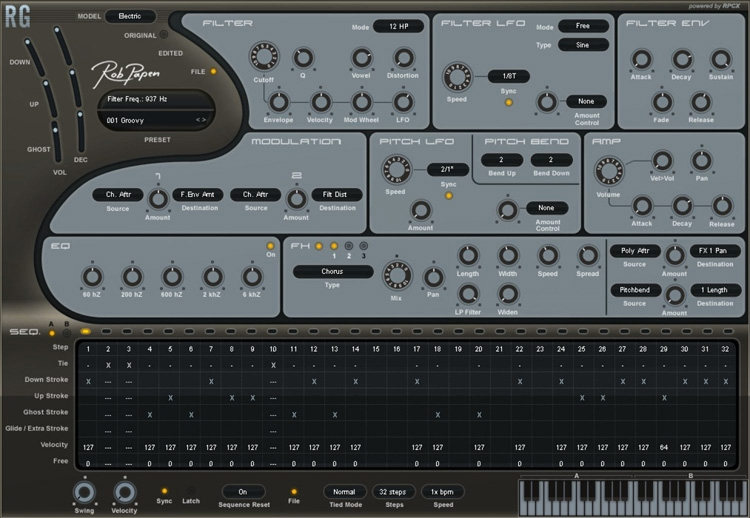The width and height of the screenshot is (750, 518).
Task: Toggle the Filter LFO Sync LED
Action: [x=509, y=102]
